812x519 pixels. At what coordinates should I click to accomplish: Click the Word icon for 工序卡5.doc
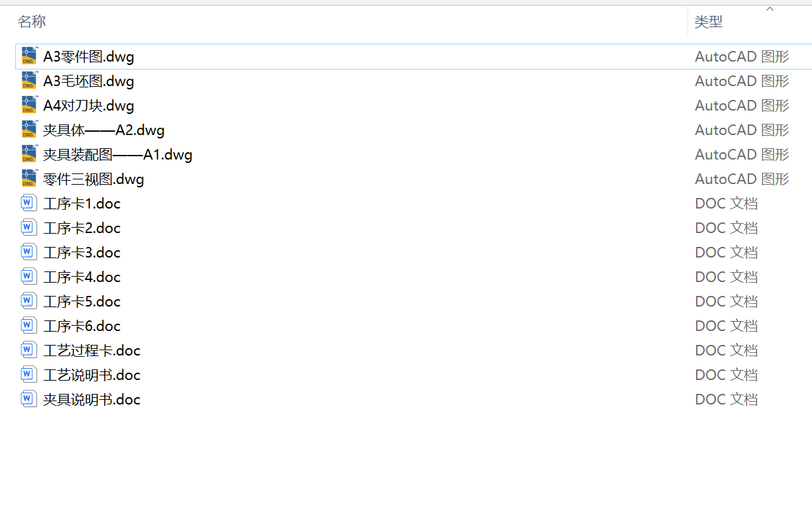point(28,301)
